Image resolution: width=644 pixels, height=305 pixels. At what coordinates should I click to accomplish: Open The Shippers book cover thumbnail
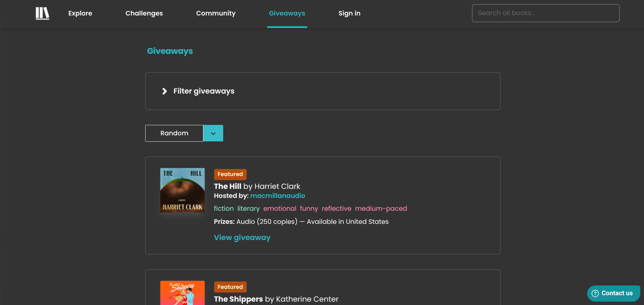[182, 293]
